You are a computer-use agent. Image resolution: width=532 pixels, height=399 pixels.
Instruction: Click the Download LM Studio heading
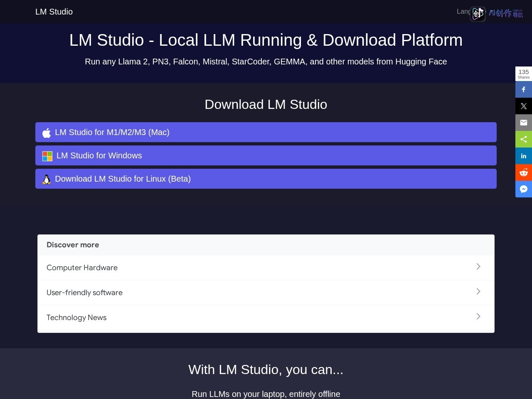click(x=266, y=104)
